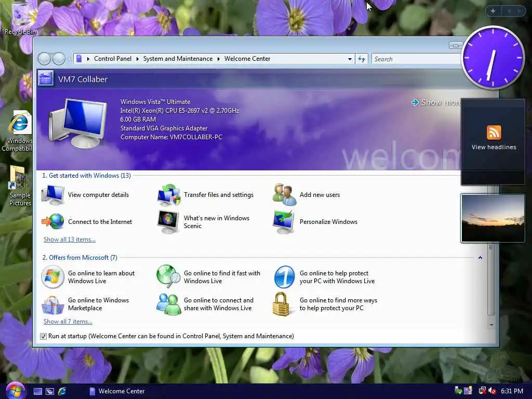Click the Transfer files and settings label
Image resolution: width=532 pixels, height=399 pixels.
pyautogui.click(x=219, y=195)
